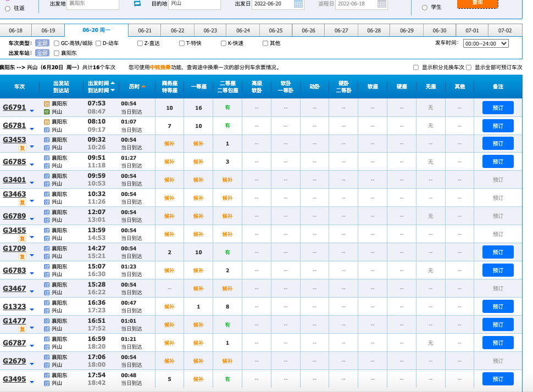The height and width of the screenshot is (392, 533).
Task: Open the return date calendar icon
Action: pos(382,4)
